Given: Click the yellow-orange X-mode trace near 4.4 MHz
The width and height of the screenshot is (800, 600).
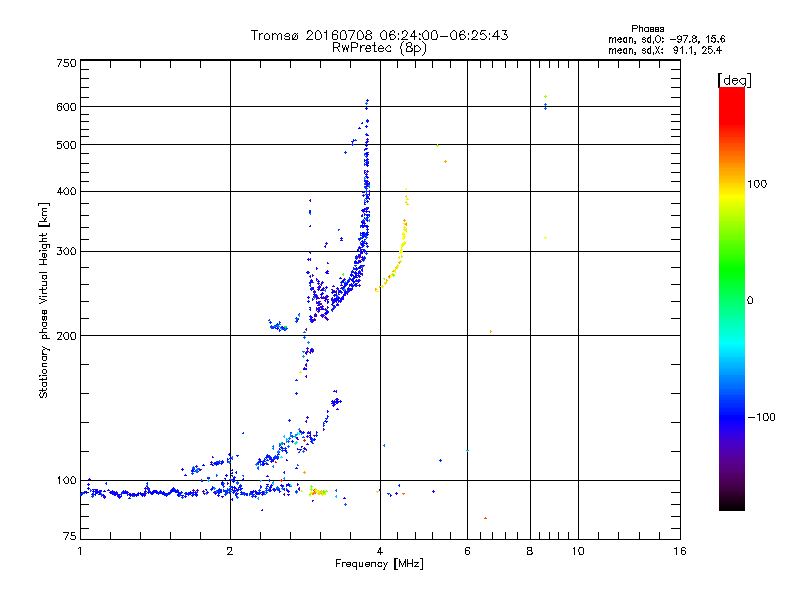Looking at the screenshot, I should (401, 253).
